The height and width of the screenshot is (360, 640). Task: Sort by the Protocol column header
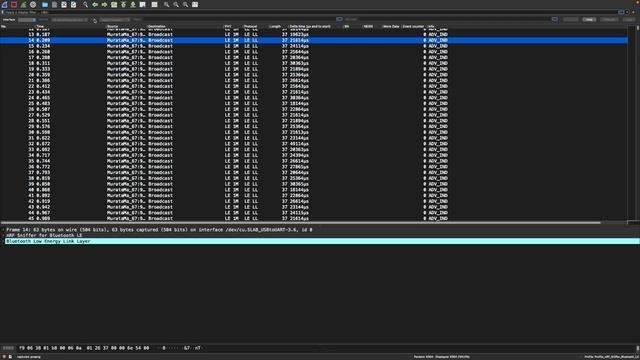pos(250,27)
